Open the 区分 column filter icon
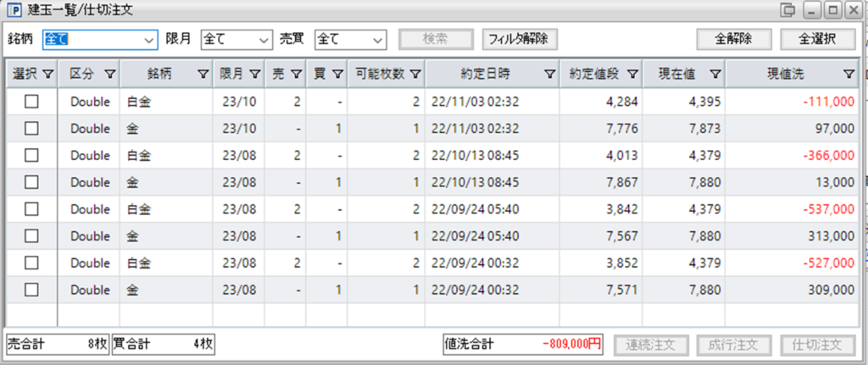The width and height of the screenshot is (868, 365). click(x=110, y=75)
